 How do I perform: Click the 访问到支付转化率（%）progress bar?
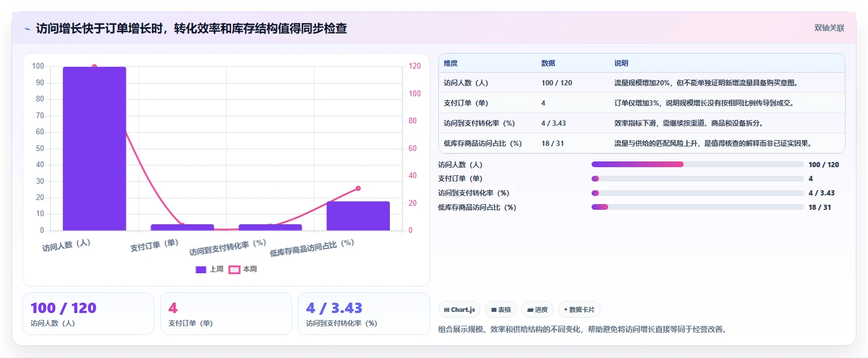coord(698,193)
